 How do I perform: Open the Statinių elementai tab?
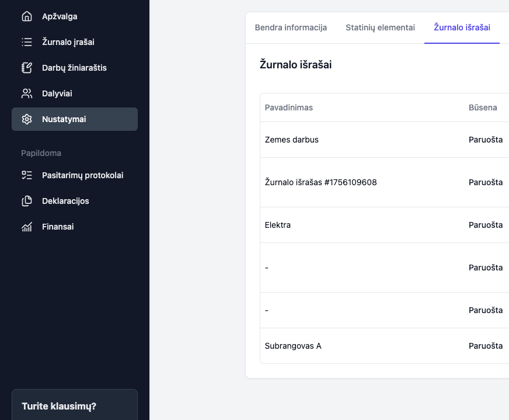380,27
